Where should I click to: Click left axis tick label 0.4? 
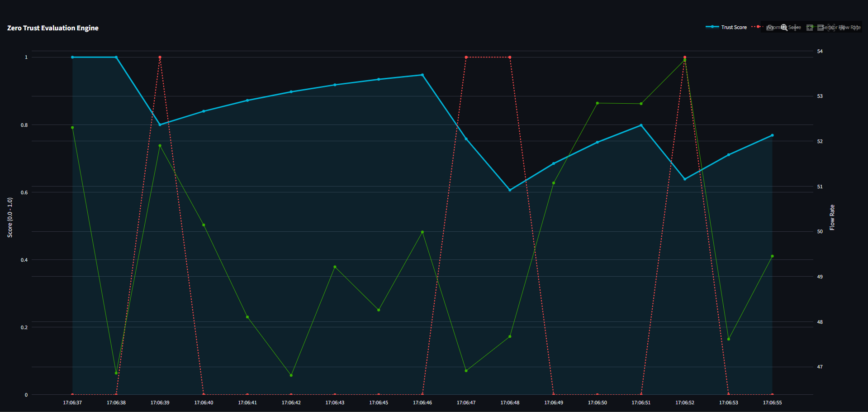(24, 260)
